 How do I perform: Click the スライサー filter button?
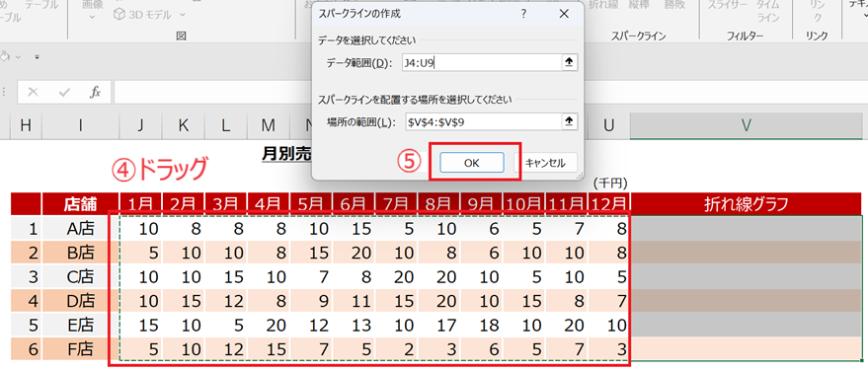pyautogui.click(x=728, y=5)
